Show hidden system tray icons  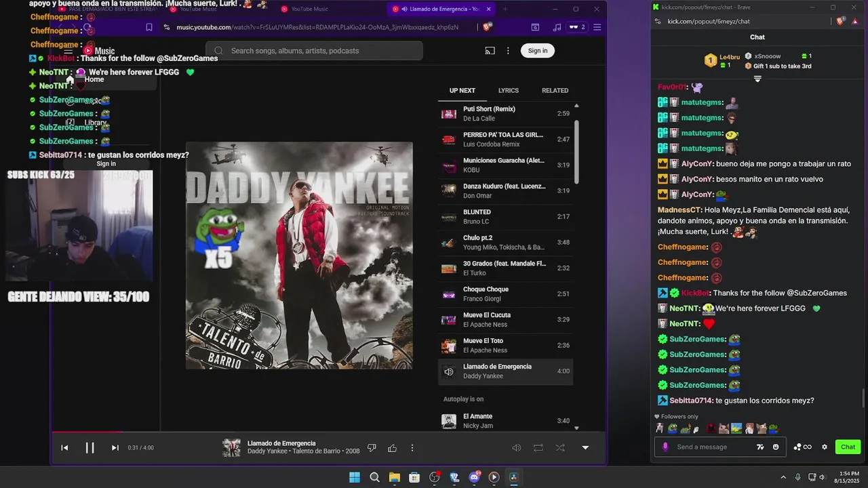[x=783, y=477]
